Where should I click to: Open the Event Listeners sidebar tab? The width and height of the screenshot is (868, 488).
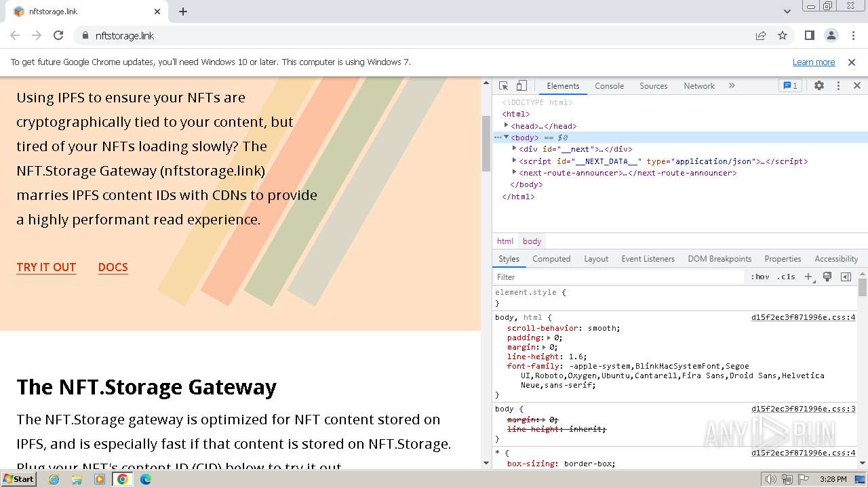click(648, 259)
